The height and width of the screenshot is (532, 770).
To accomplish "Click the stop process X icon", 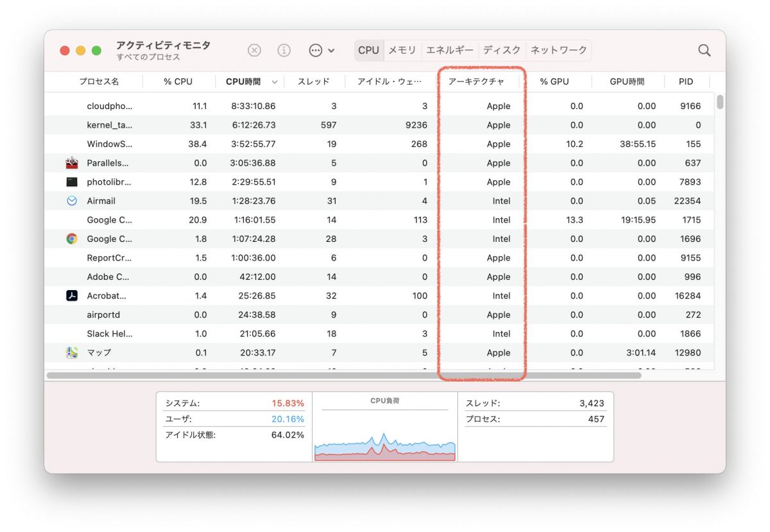I will (255, 50).
